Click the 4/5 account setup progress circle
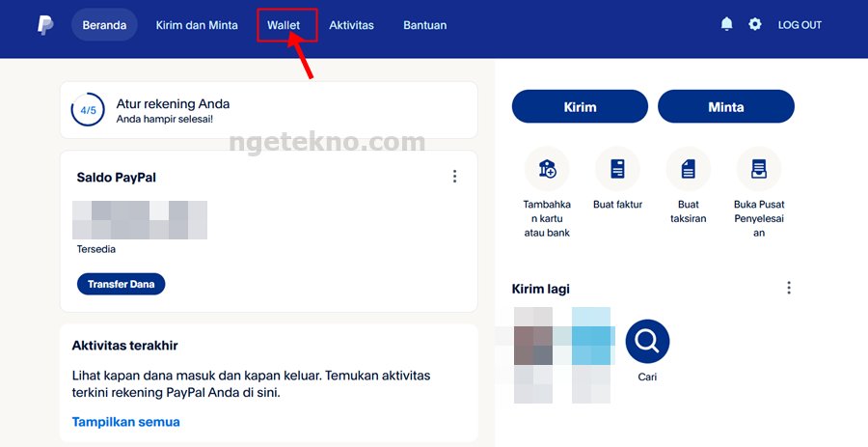This screenshot has height=447, width=868. tap(88, 110)
